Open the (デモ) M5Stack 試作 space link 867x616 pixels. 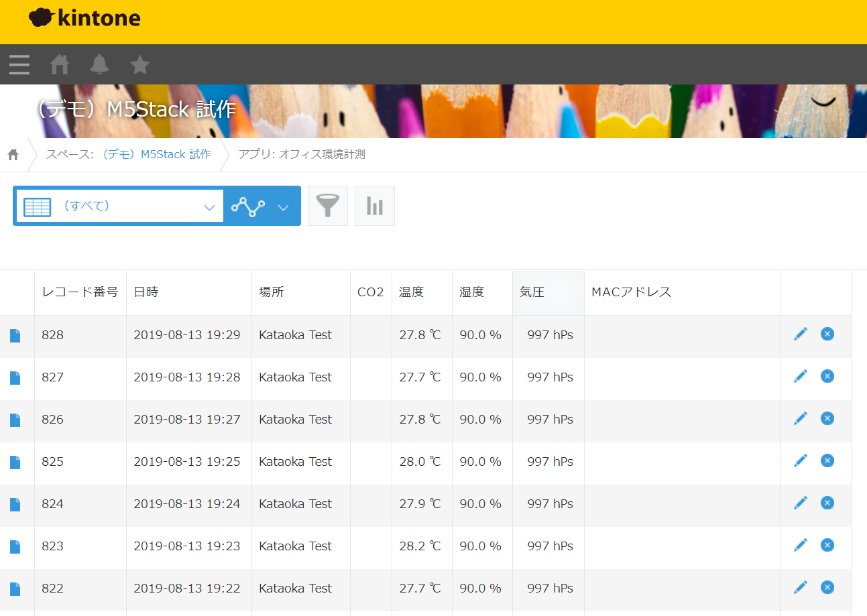pos(156,155)
